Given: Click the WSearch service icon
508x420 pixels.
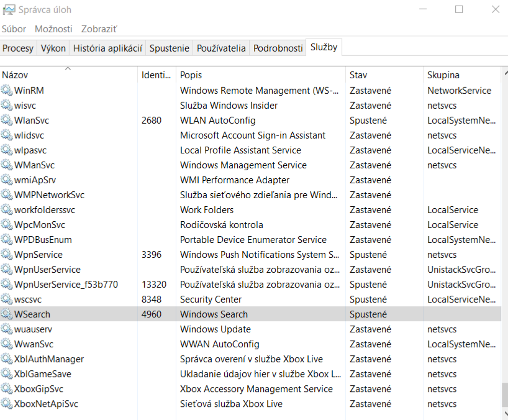Looking at the screenshot, I should point(6,314).
